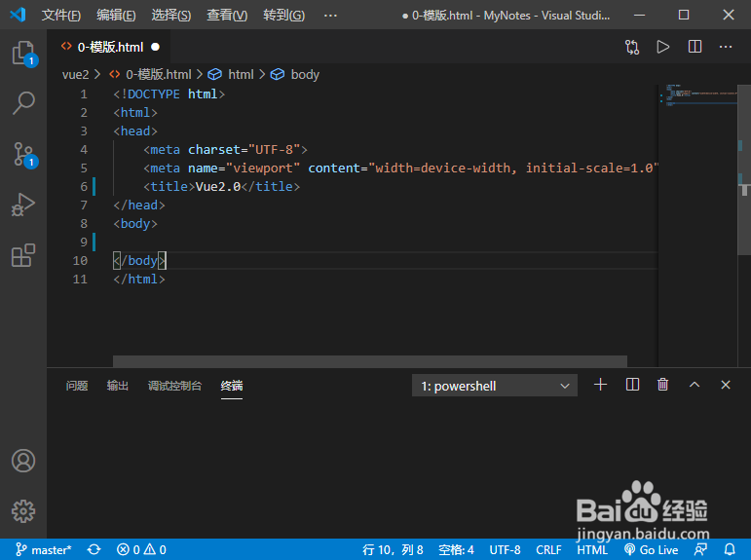The image size is (751, 560).
Task: Click vue2 breadcrumb folder
Action: click(x=75, y=74)
